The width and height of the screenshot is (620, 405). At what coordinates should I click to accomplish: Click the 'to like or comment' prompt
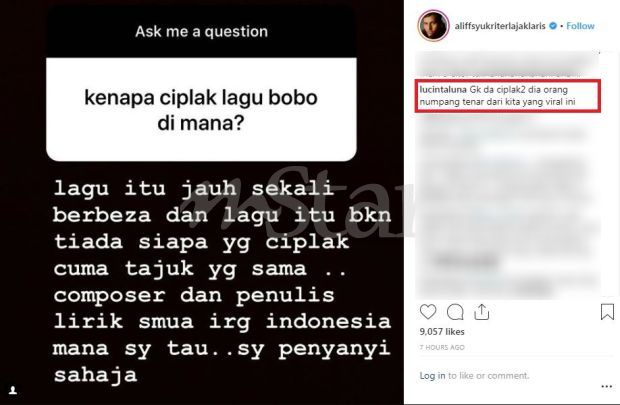(488, 375)
